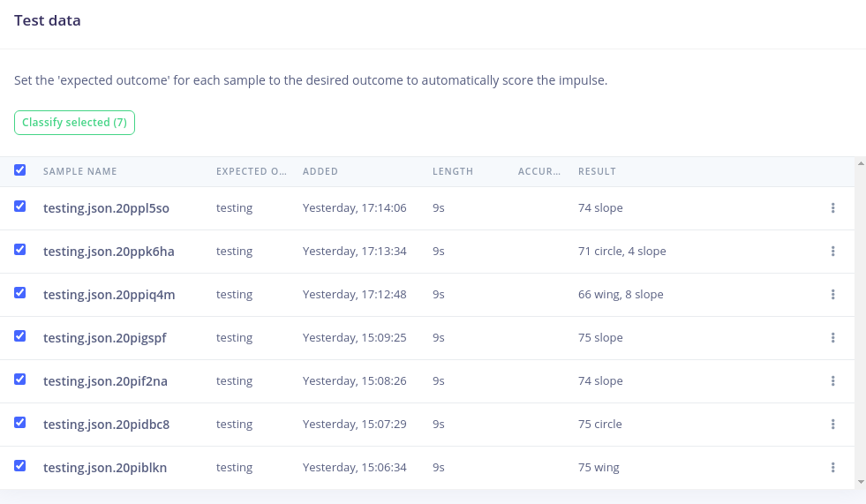Deselect the testing.json.20piblkn checkbox
The image size is (866, 504).
coord(20,466)
